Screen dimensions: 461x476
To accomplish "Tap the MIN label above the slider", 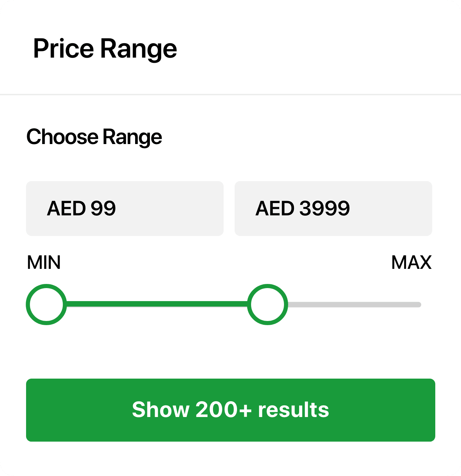I will click(44, 263).
